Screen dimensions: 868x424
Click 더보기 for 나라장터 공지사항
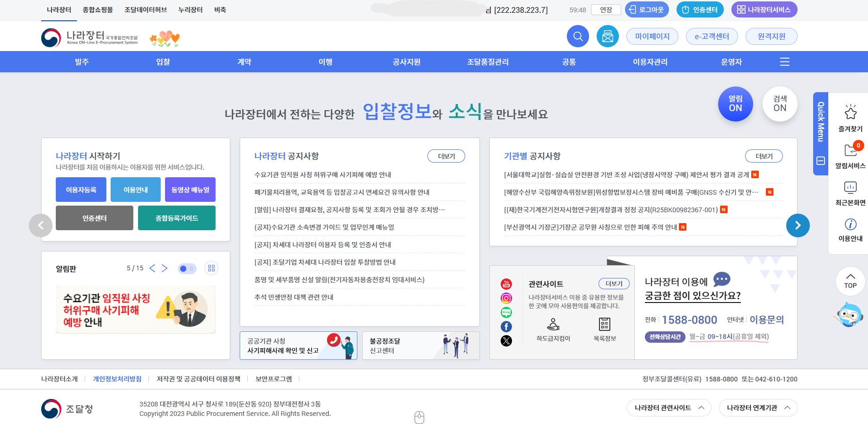(x=446, y=156)
